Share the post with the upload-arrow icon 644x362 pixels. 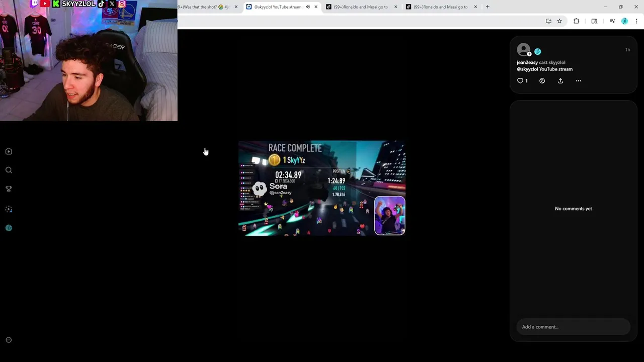click(560, 80)
